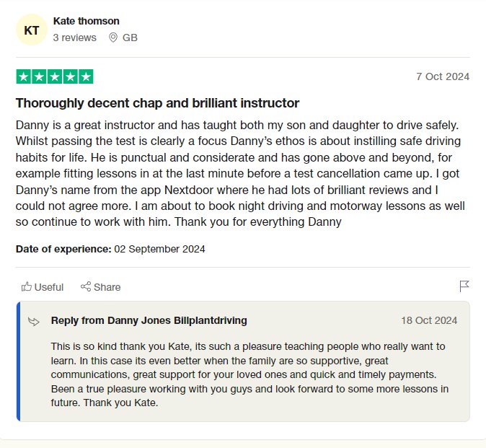This screenshot has height=448, width=486.
Task: Open the KT profile avatar
Action: point(32,30)
